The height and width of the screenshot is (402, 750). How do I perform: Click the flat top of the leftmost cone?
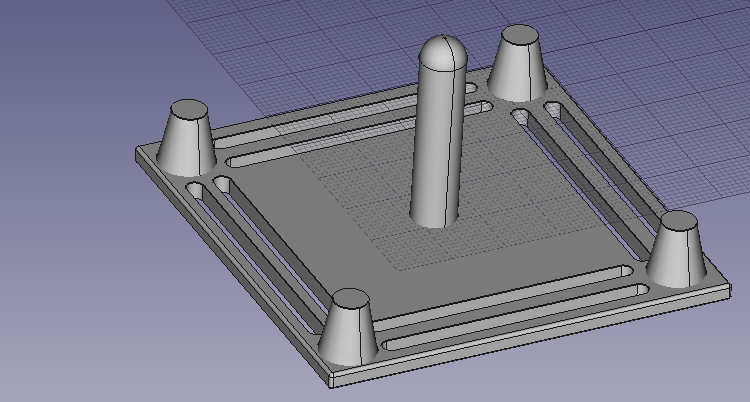pyautogui.click(x=189, y=109)
